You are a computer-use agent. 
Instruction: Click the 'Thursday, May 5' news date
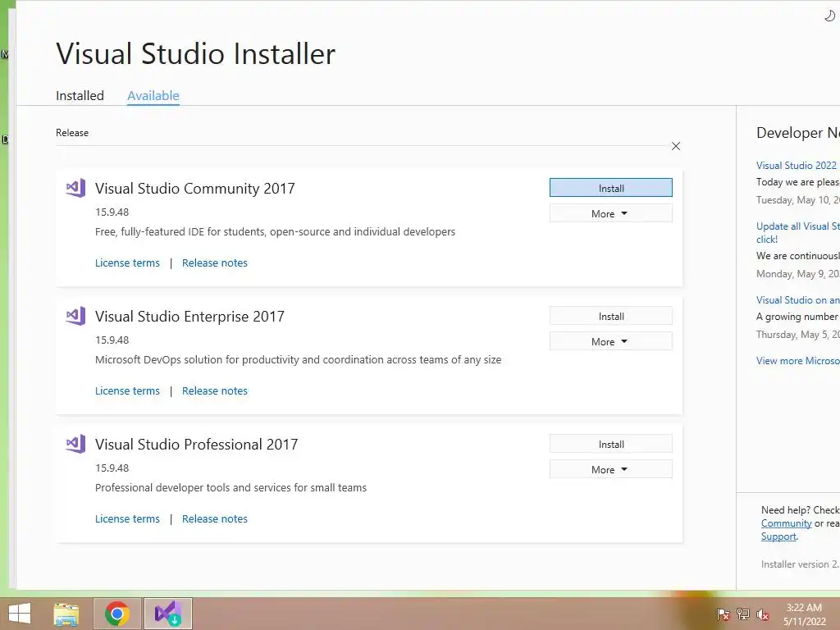pyautogui.click(x=797, y=335)
